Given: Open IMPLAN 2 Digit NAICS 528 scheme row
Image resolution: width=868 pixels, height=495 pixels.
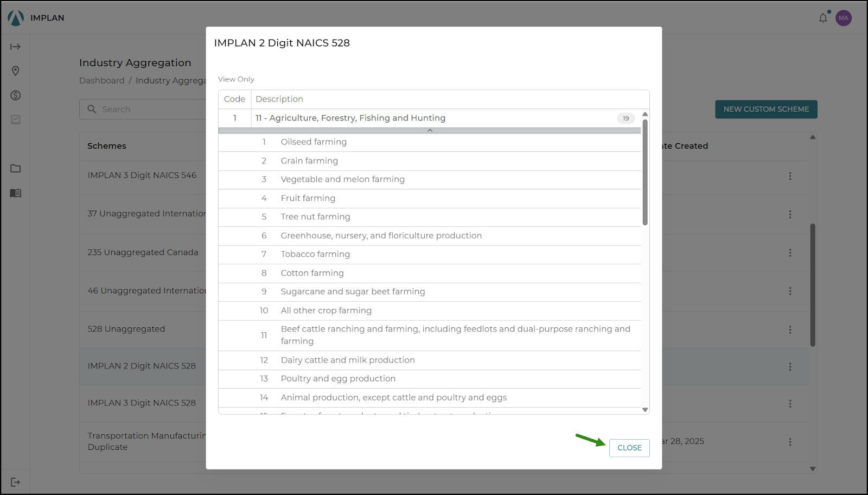Looking at the screenshot, I should tap(142, 366).
